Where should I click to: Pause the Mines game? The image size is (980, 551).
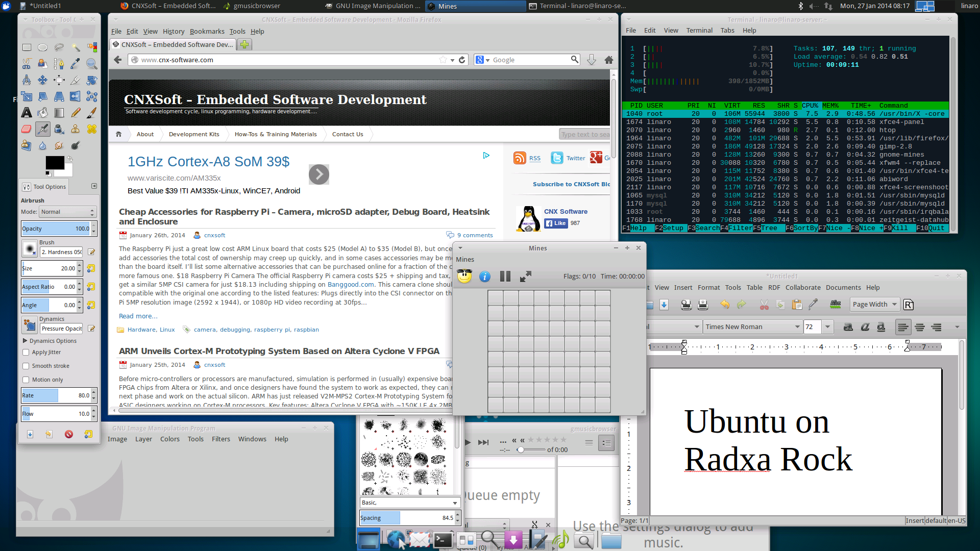[x=505, y=276]
